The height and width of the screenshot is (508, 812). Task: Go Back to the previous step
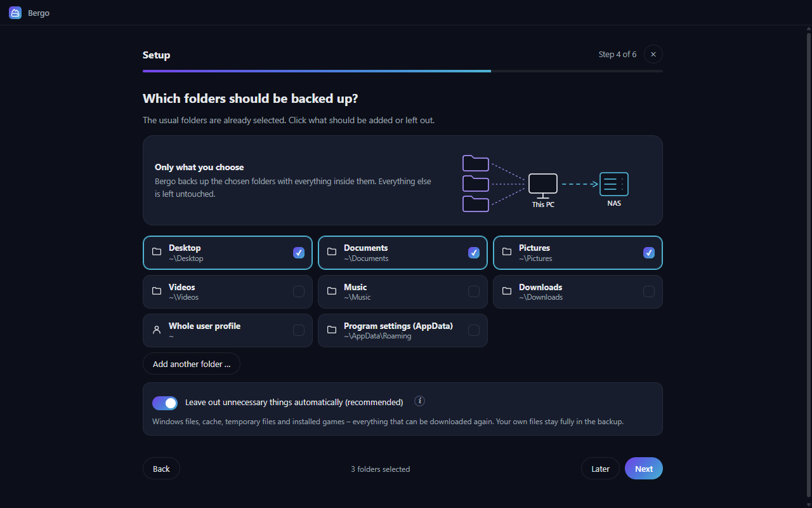coord(161,469)
